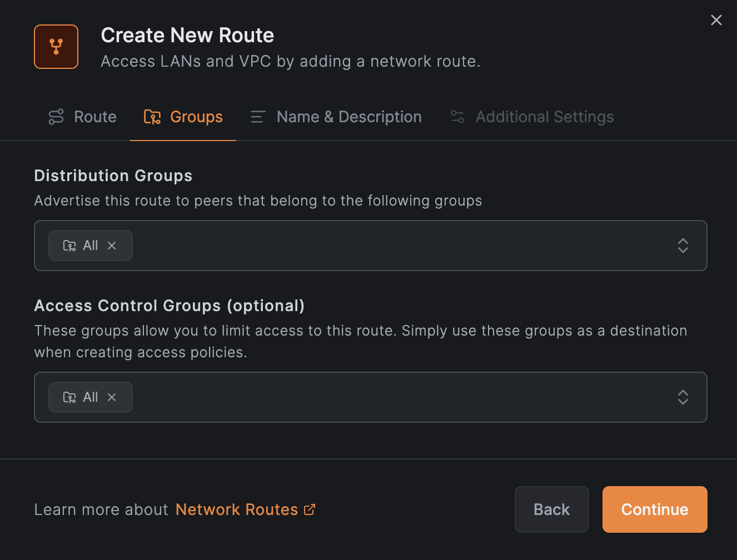Close the Create New Route dialog
737x560 pixels.
coord(716,20)
